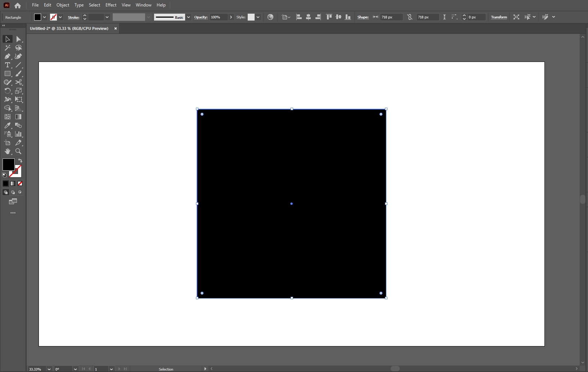Viewport: 588px width, 372px height.
Task: Choose the Curvature tool
Action: 18,56
